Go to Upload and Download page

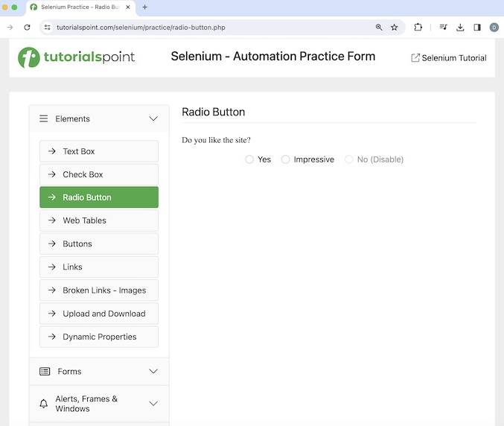point(99,314)
